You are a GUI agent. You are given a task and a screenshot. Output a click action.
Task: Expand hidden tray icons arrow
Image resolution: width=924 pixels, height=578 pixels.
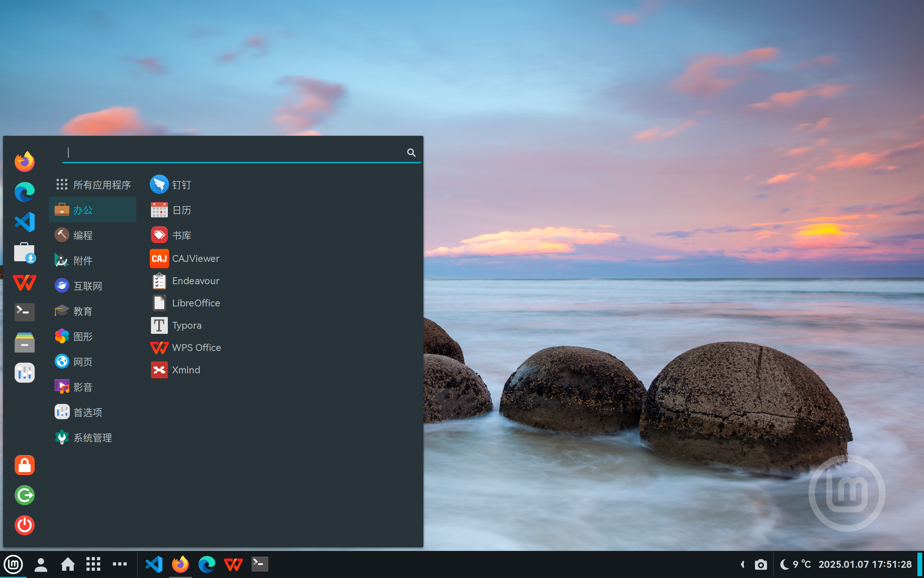pyautogui.click(x=743, y=564)
